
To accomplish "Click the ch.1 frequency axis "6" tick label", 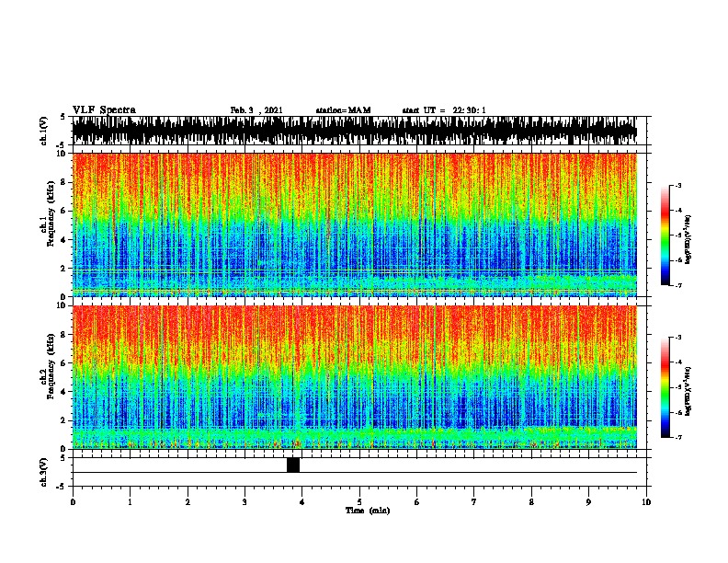I will [64, 211].
